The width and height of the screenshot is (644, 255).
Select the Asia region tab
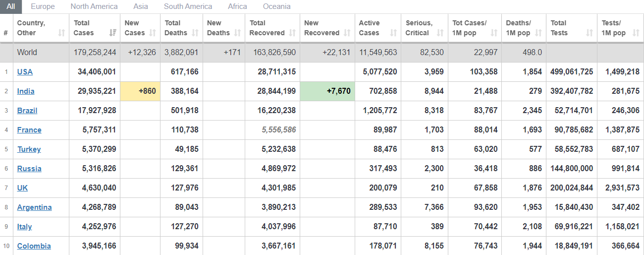pyautogui.click(x=141, y=6)
